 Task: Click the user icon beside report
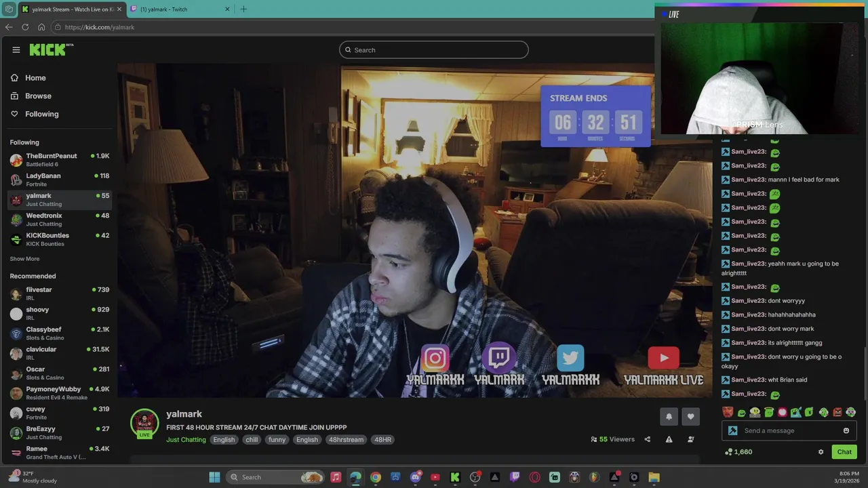690,439
